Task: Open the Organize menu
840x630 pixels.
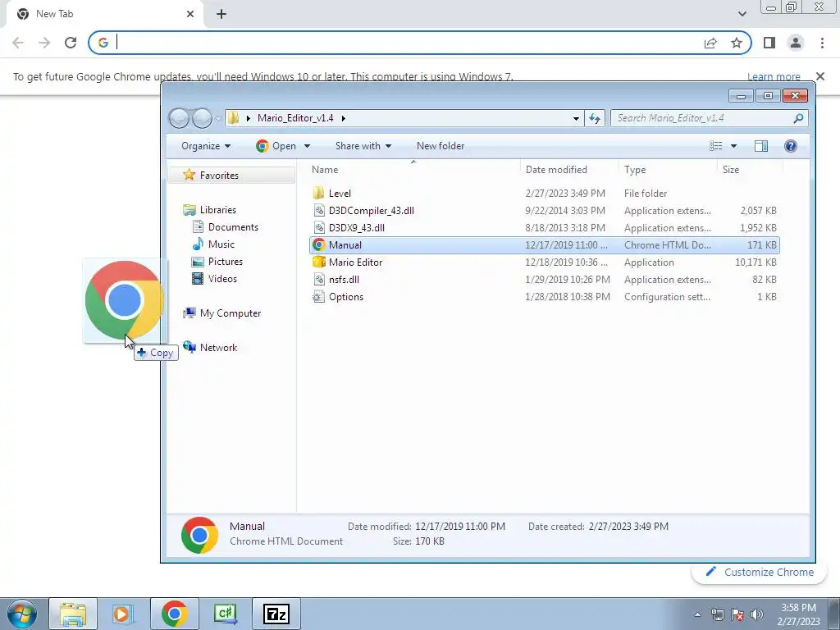Action: 206,146
